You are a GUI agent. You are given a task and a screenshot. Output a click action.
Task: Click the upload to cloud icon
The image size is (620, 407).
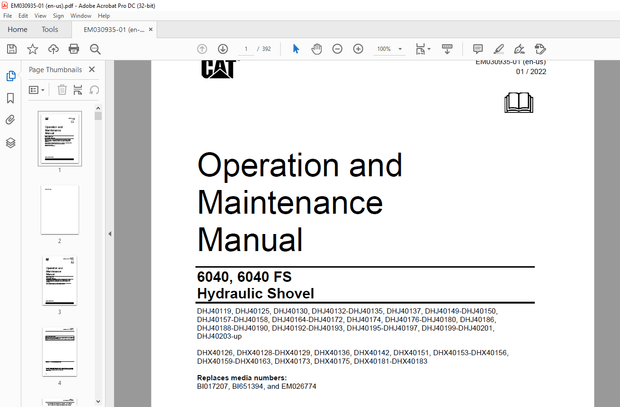[x=53, y=49]
